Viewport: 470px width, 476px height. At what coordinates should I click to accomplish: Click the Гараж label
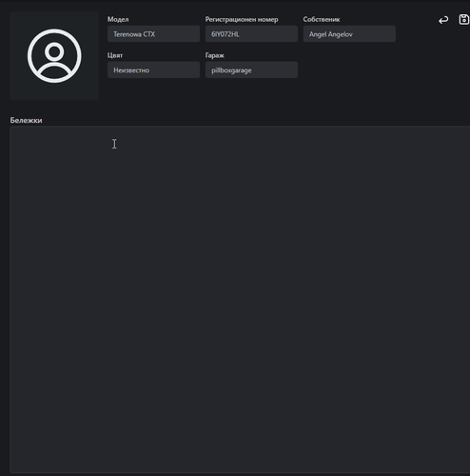pyautogui.click(x=215, y=55)
